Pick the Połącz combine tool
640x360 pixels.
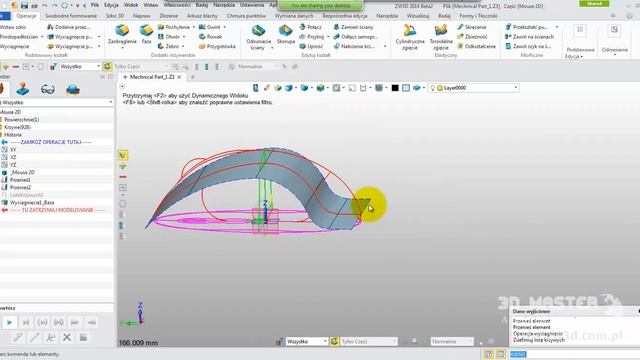(311, 27)
